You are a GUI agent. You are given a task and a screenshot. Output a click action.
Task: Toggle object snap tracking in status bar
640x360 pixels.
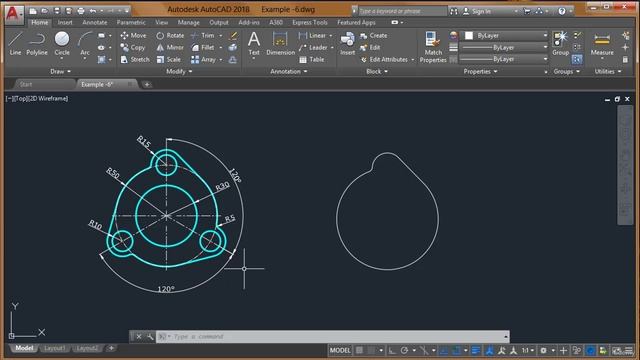[444, 350]
